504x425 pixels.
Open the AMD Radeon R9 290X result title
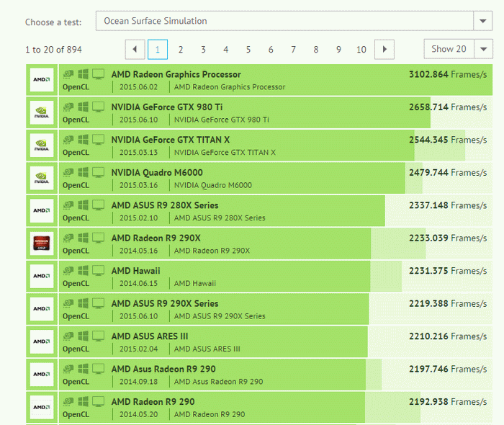[156, 238]
